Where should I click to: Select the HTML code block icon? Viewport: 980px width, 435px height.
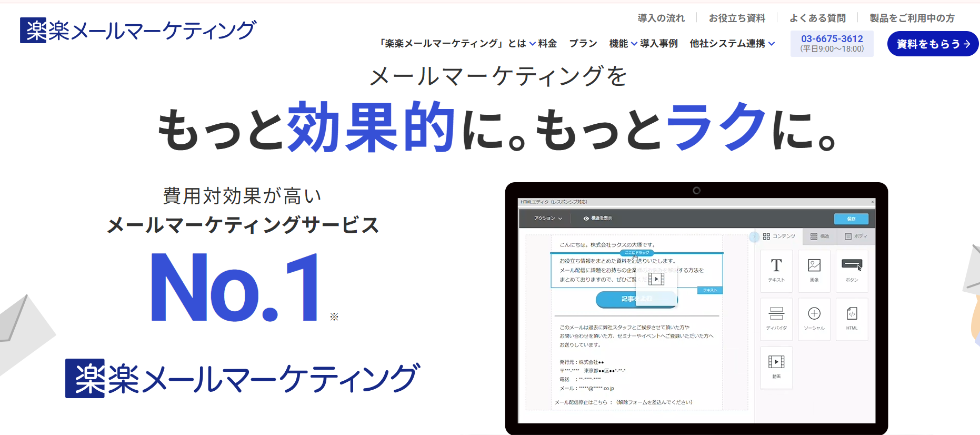(852, 314)
